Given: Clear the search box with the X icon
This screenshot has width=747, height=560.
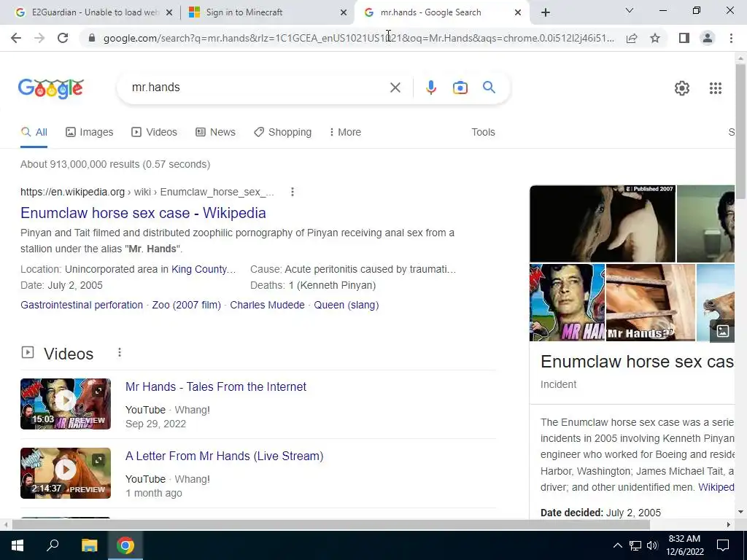Looking at the screenshot, I should click(x=395, y=87).
